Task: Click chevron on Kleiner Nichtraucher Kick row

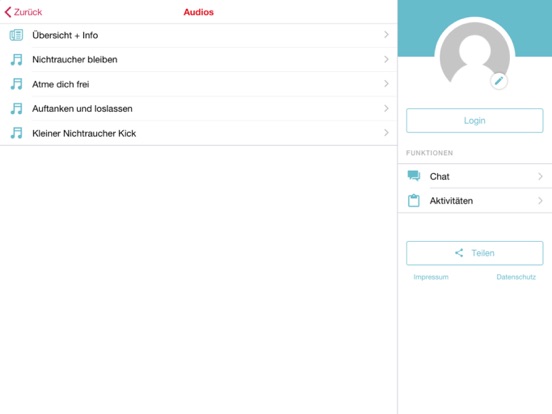Action: (386, 133)
